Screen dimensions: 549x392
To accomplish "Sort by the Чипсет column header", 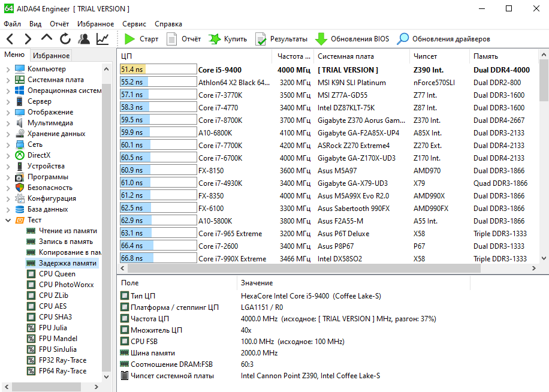I will [439, 56].
